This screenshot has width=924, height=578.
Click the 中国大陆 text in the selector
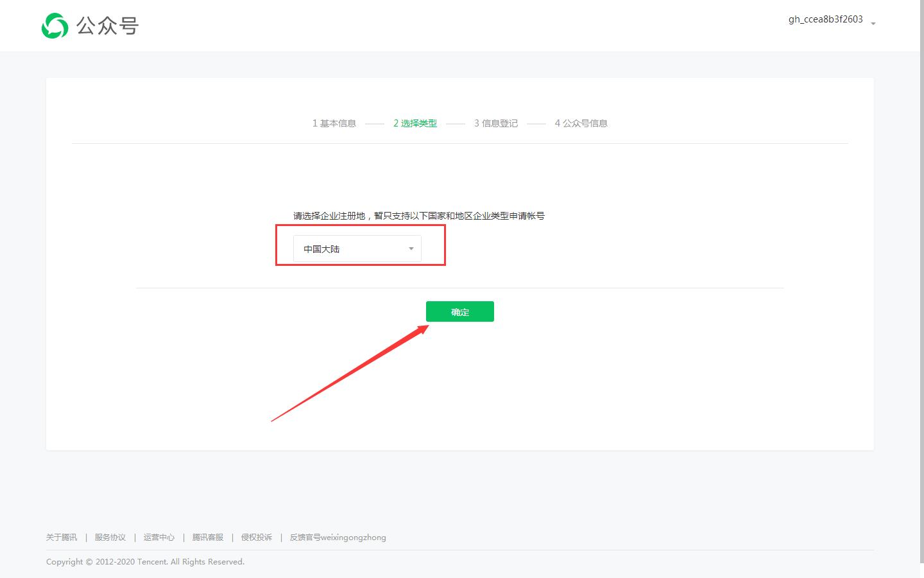[321, 249]
